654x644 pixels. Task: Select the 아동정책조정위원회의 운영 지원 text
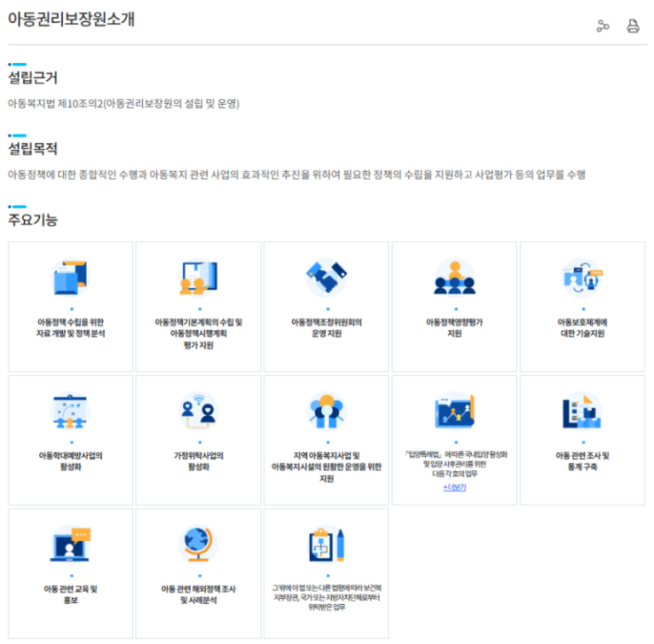327,328
